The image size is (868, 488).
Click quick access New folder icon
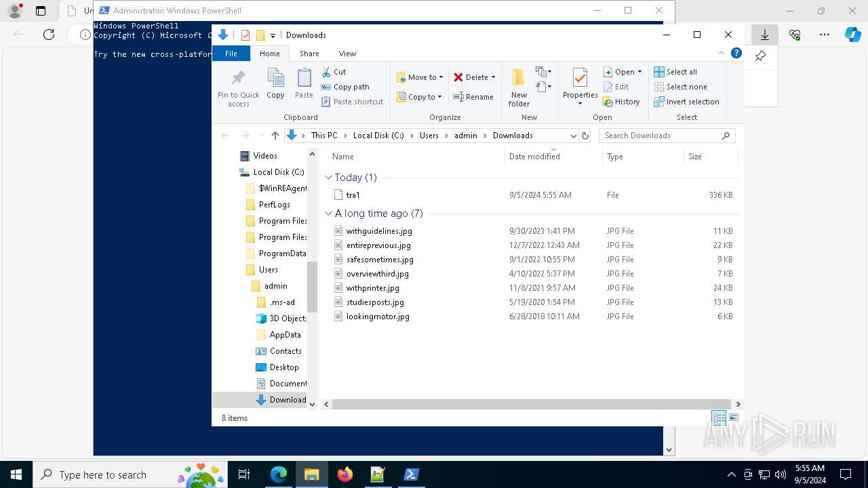[260, 35]
